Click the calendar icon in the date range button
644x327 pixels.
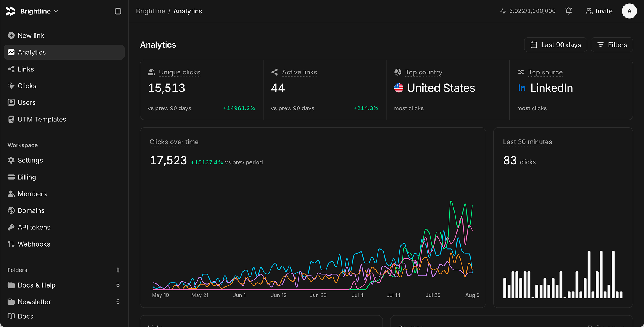pos(534,45)
